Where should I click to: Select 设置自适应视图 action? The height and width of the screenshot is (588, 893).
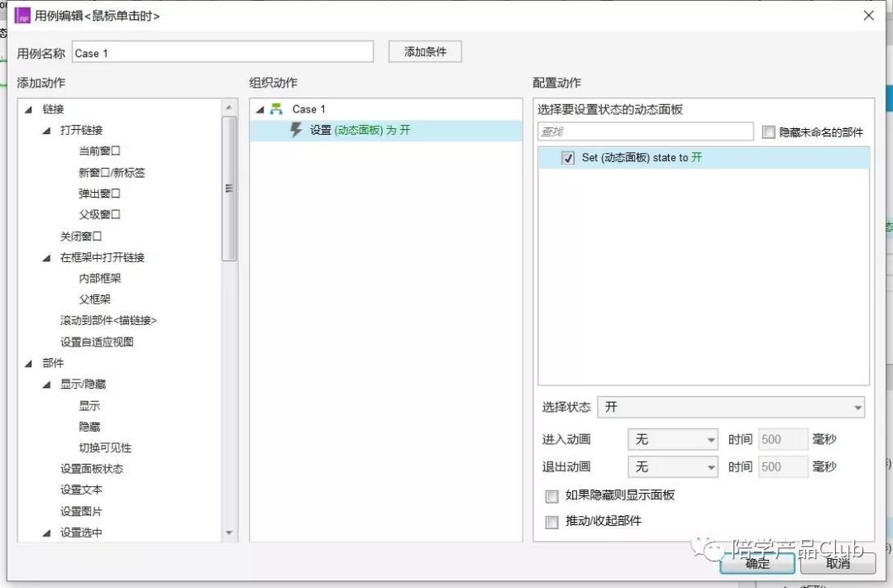(97, 342)
